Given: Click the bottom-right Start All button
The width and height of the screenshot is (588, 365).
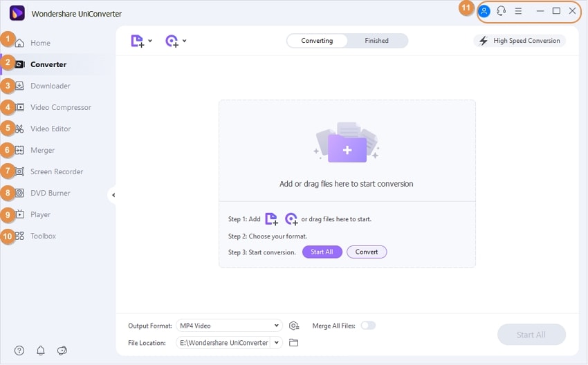Looking at the screenshot, I should pos(531,335).
